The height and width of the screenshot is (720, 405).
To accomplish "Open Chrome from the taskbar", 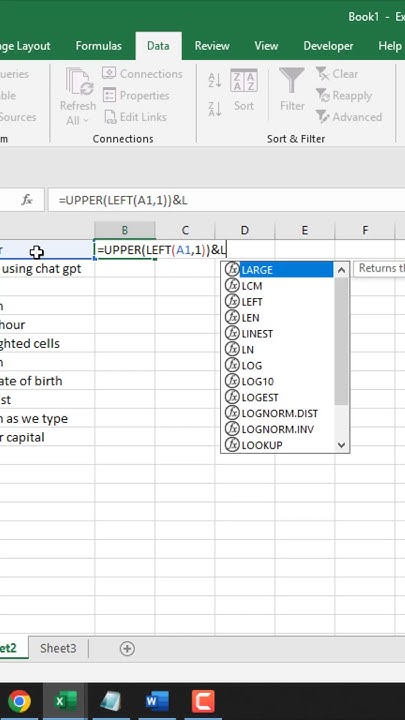I will [x=19, y=701].
